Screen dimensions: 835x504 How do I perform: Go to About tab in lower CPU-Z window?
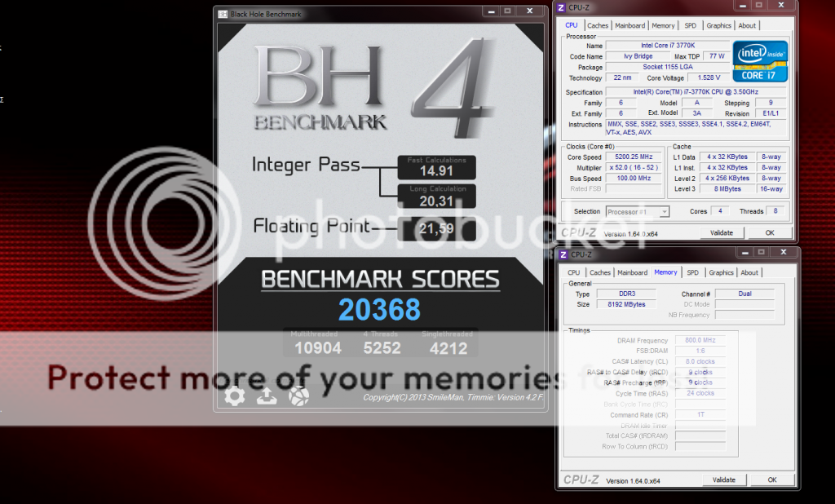(x=749, y=272)
